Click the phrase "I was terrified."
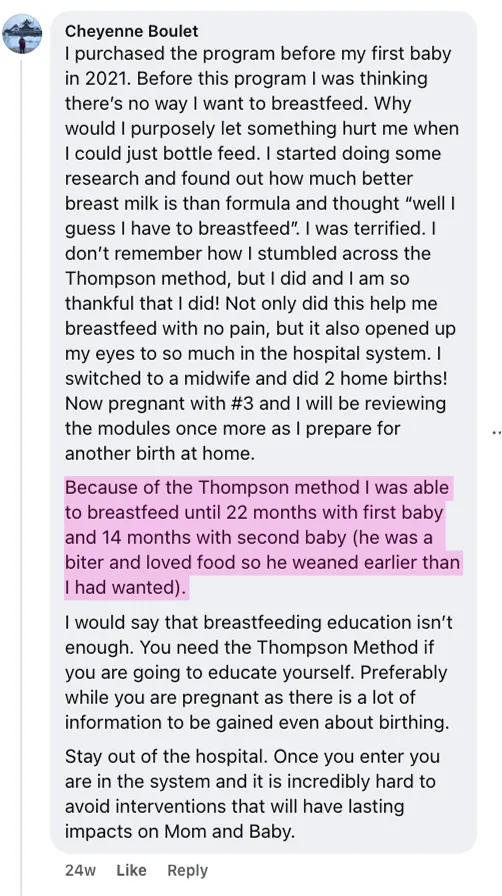The width and height of the screenshot is (502, 896). (x=366, y=228)
